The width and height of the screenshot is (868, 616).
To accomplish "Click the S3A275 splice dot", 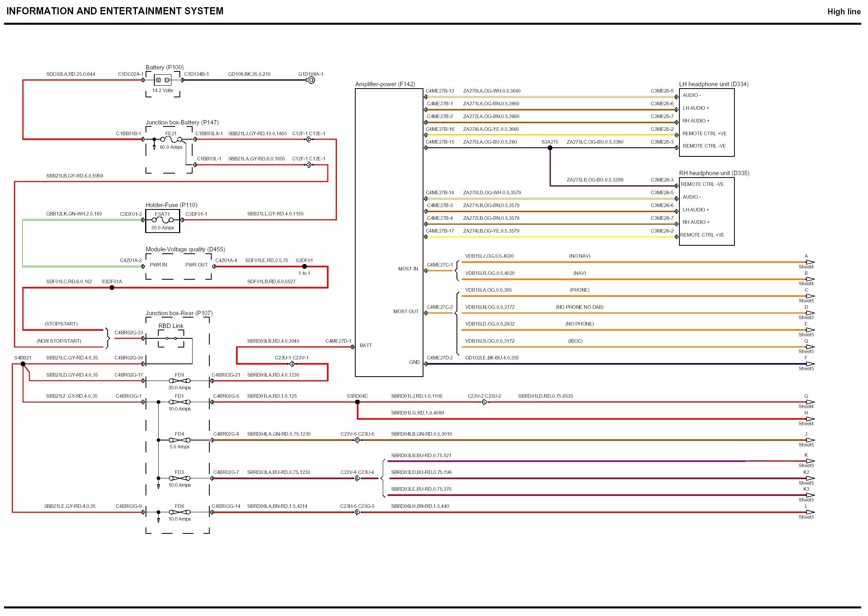I will pyautogui.click(x=550, y=148).
